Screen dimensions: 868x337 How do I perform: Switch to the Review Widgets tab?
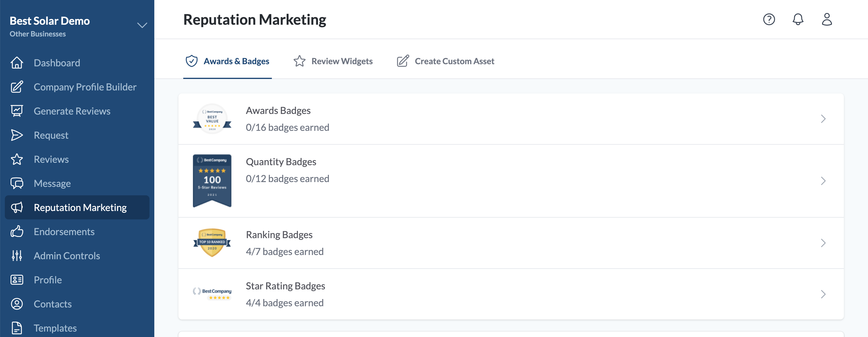click(333, 61)
